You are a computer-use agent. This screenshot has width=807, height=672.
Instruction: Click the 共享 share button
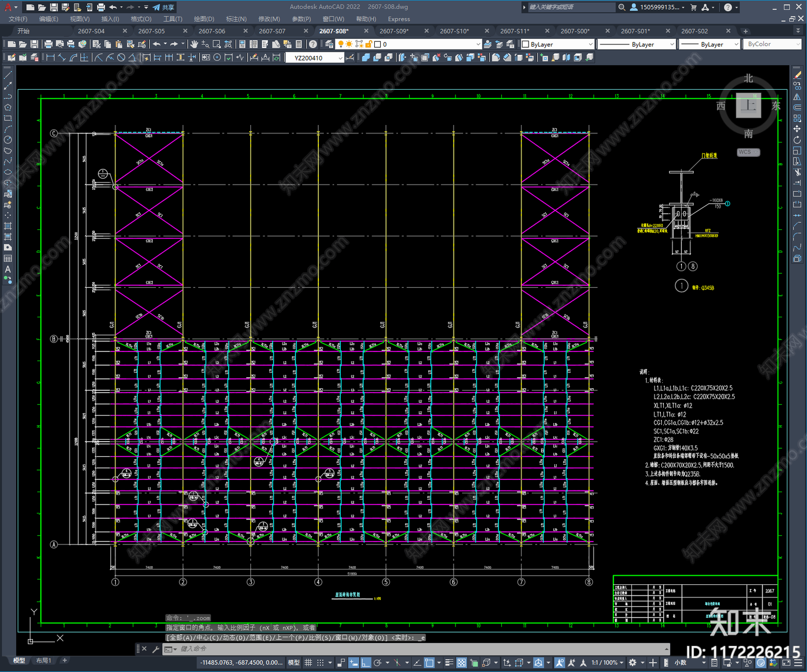(x=163, y=7)
